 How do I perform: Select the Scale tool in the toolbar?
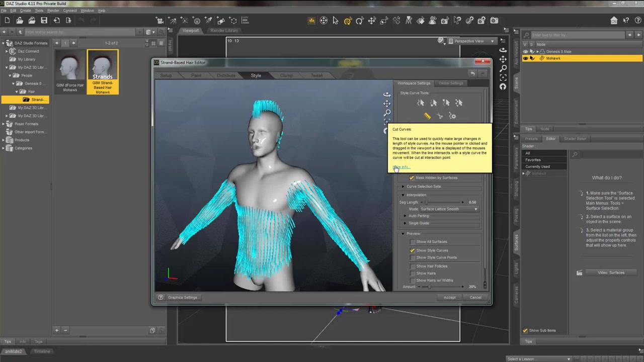(384, 21)
